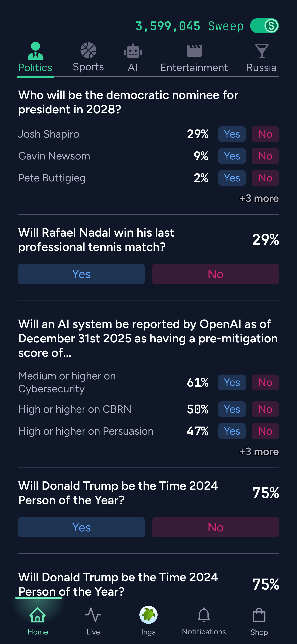Bet No on Trump Time Person
This screenshot has width=297, height=644.
click(216, 527)
